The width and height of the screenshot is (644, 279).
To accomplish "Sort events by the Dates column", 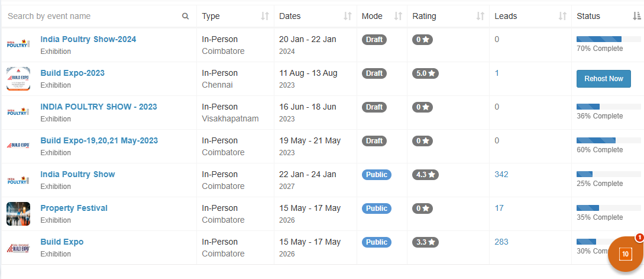I will (x=348, y=17).
